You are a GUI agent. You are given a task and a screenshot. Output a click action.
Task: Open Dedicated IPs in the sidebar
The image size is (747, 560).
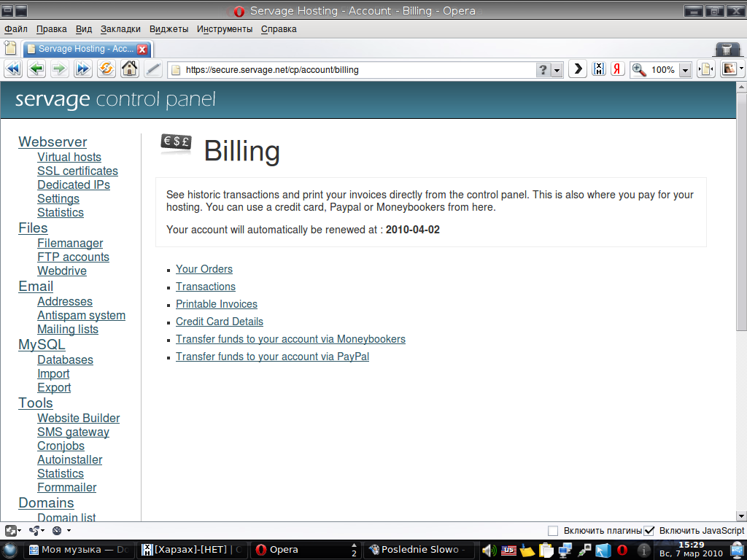coord(74,184)
